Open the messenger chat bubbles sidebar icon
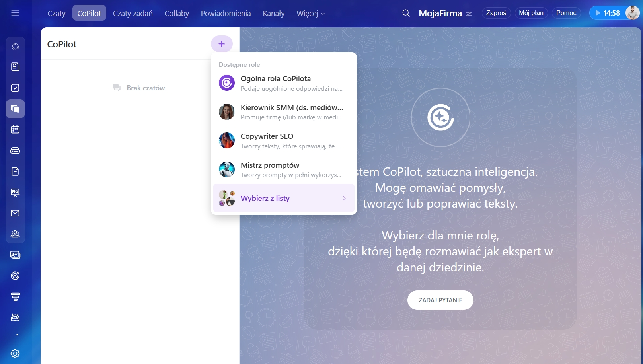The image size is (643, 364). pyautogui.click(x=15, y=109)
